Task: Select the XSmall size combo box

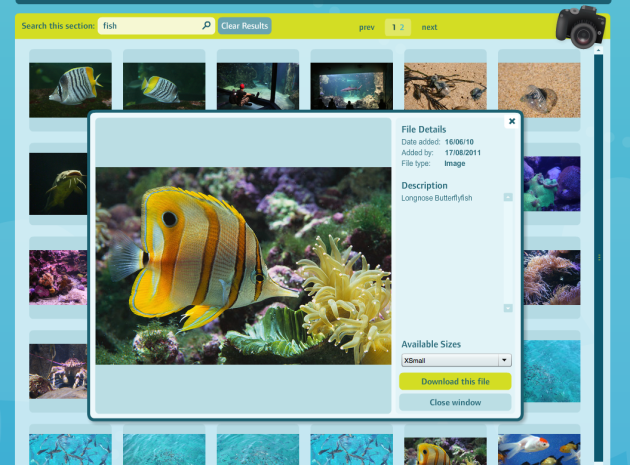Action: pyautogui.click(x=456, y=360)
